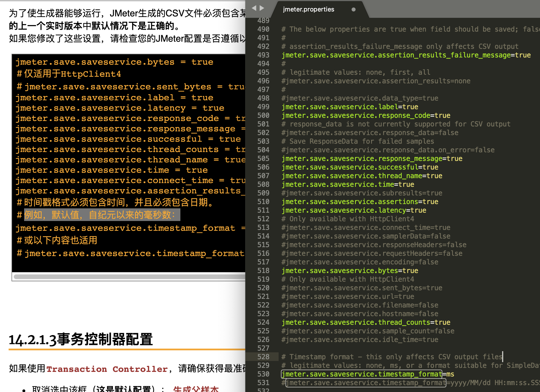Screen dimensions: 540x392
Task: Click editor line saveservice.thread_name=true
Action: pyautogui.click(x=362, y=176)
